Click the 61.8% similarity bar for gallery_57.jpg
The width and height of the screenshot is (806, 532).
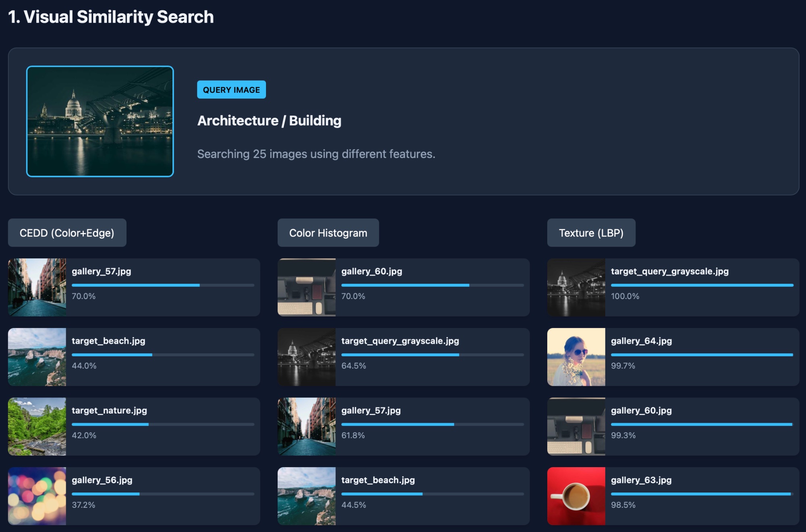coord(432,424)
